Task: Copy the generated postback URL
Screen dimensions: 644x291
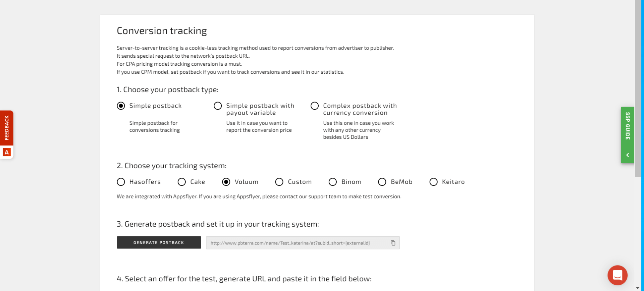Action: click(393, 243)
